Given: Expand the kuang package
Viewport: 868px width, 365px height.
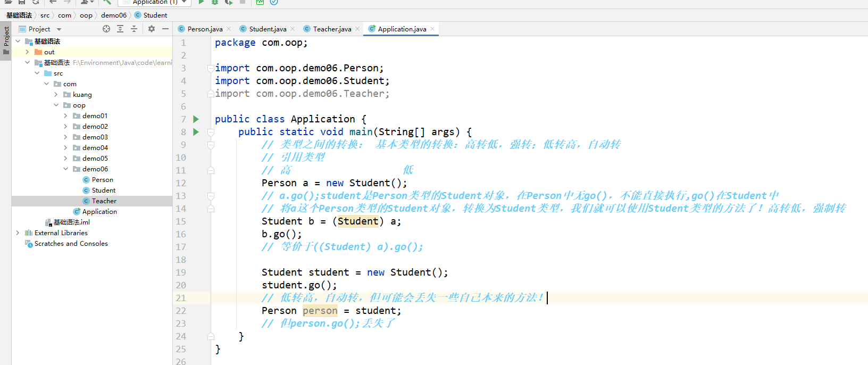Looking at the screenshot, I should coord(56,94).
